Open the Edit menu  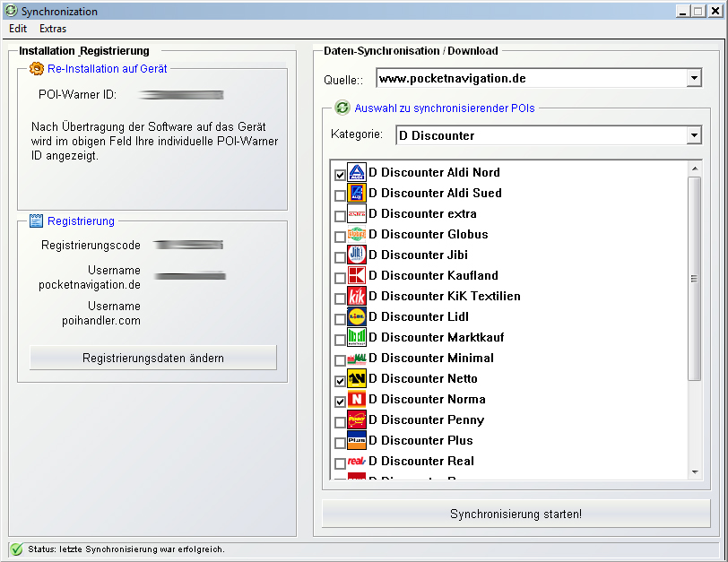pos(18,29)
